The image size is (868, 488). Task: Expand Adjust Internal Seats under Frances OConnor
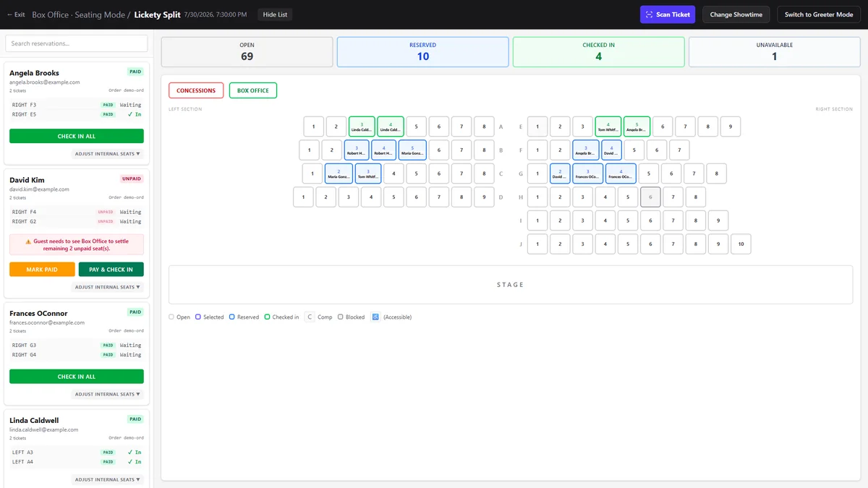108,394
